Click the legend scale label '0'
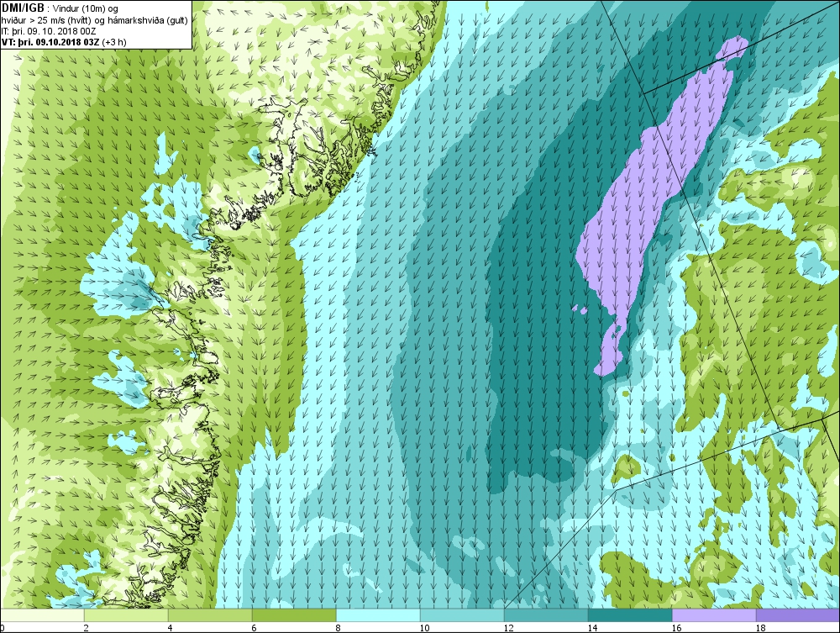 [3, 628]
